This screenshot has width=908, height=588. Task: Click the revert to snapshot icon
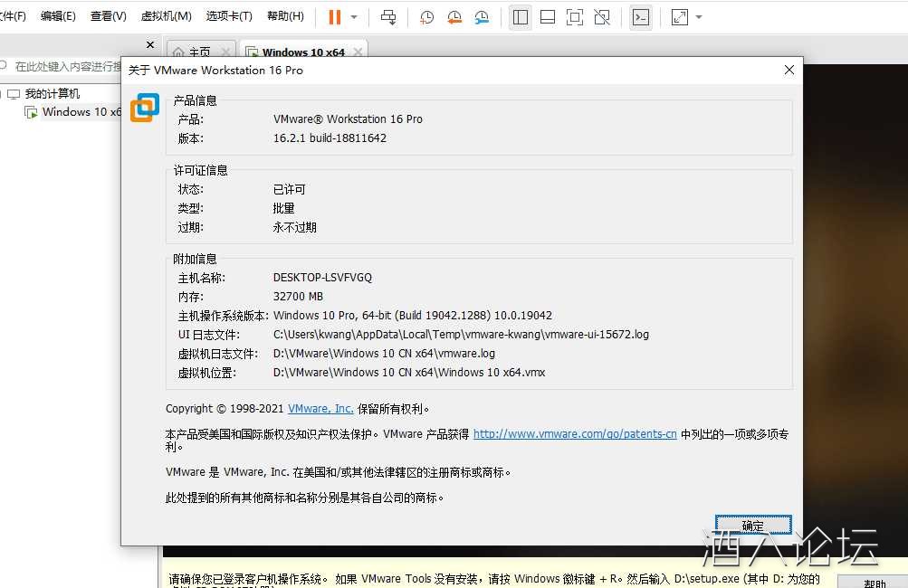[x=454, y=17]
